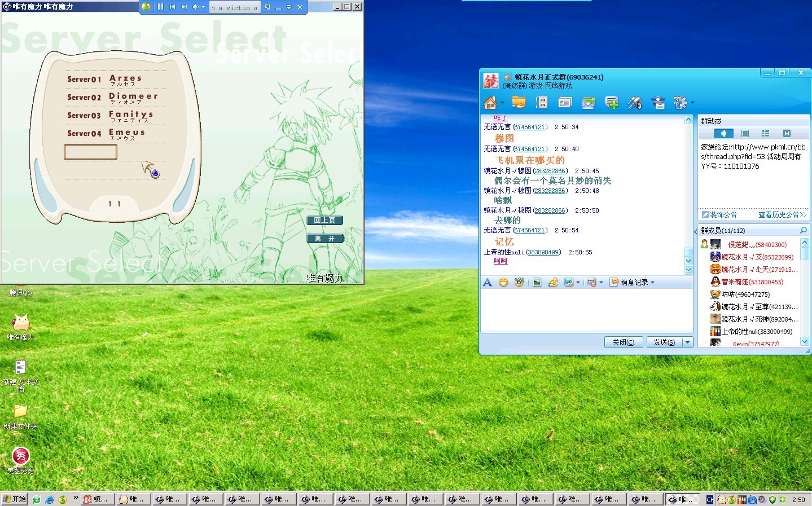Click the 发送(S) send button

664,342
